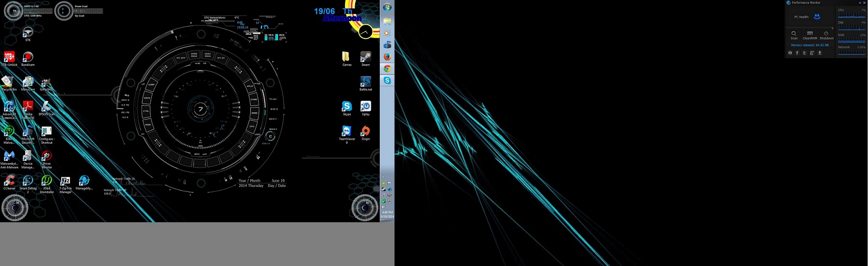Open the EPSON Scan shortcut
868x266 pixels.
pyautogui.click(x=47, y=108)
